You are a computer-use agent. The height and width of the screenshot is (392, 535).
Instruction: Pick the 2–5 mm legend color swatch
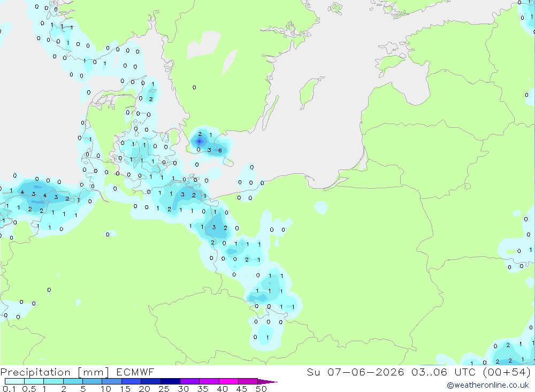click(x=73, y=381)
